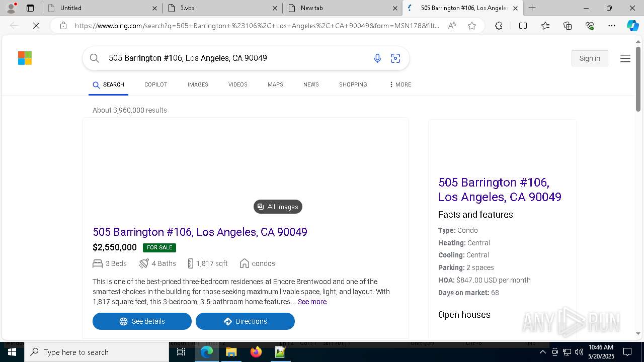The width and height of the screenshot is (644, 362).
Task: Open the Copilot sidebar icon
Action: click(x=632, y=26)
